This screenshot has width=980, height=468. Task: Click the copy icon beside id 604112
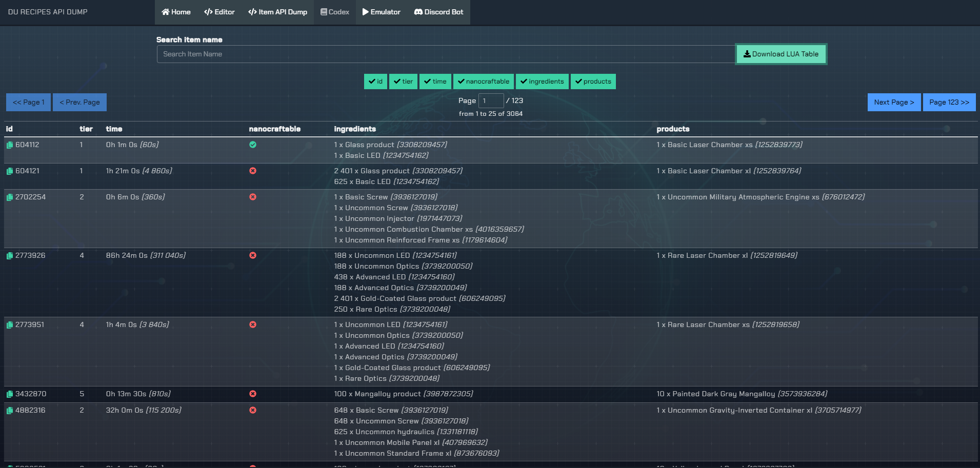[9, 144]
